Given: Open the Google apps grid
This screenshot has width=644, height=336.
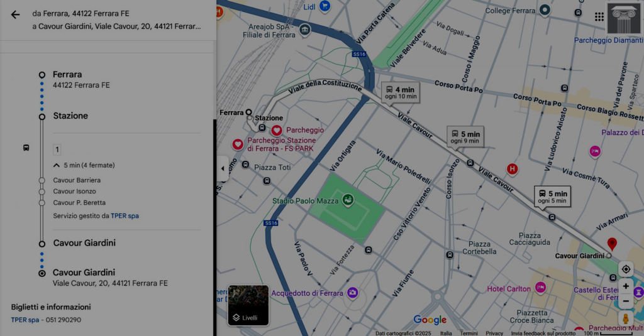Looking at the screenshot, I should (x=599, y=16).
